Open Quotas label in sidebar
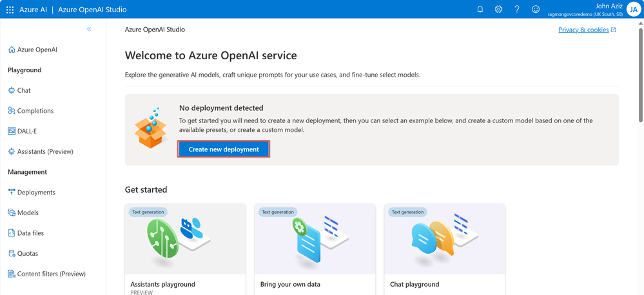 [x=28, y=253]
